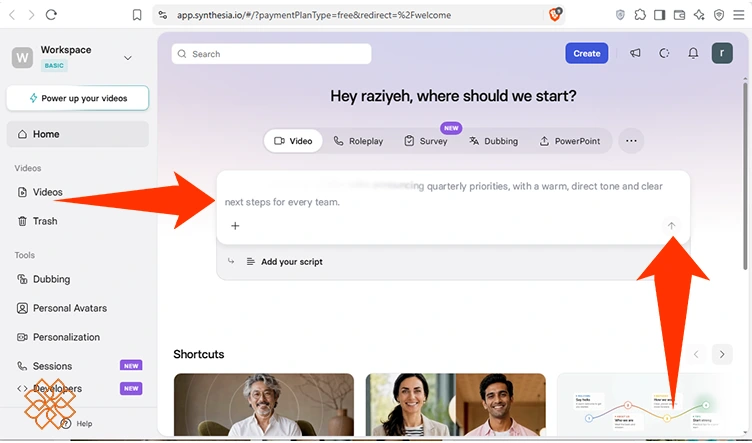Open the shortcut card with the timeline diagram

645,405
